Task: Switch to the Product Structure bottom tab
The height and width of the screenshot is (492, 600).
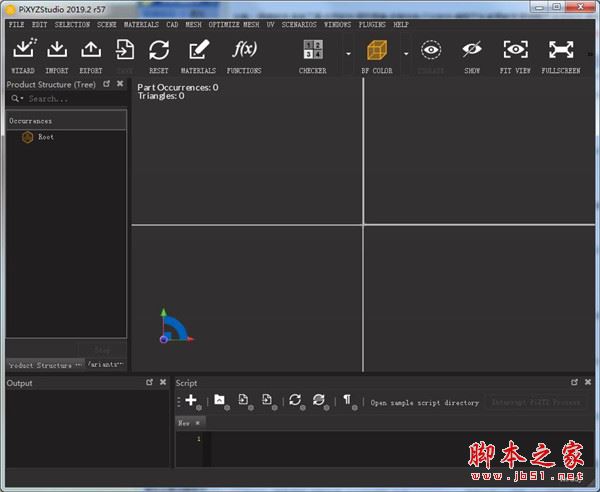Action: click(x=45, y=365)
